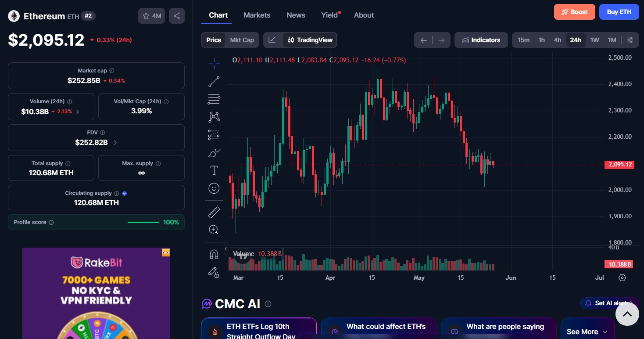Open the Yield tab

(x=330, y=15)
